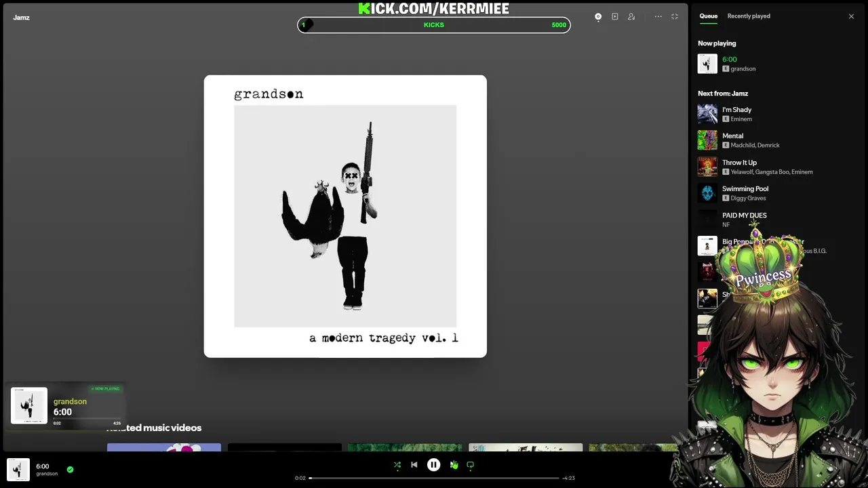Click the Now playing heading
The image size is (868, 488).
(x=717, y=43)
